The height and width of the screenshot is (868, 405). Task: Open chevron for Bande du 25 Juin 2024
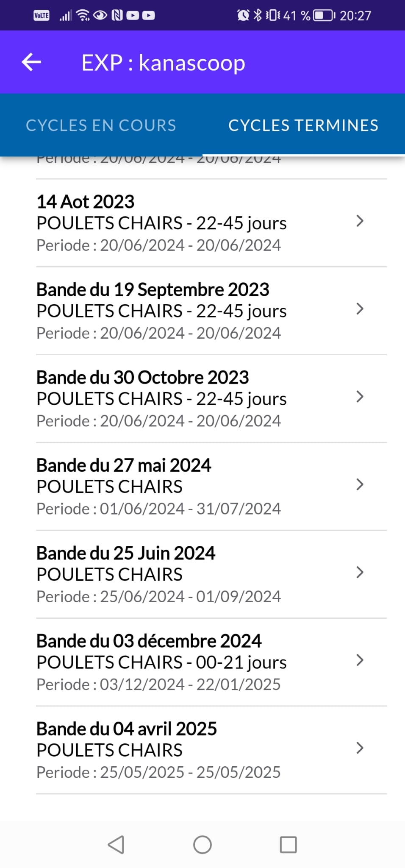(360, 572)
